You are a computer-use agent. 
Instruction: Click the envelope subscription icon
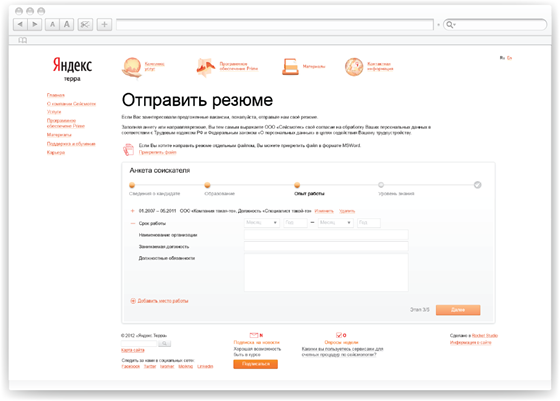click(254, 335)
